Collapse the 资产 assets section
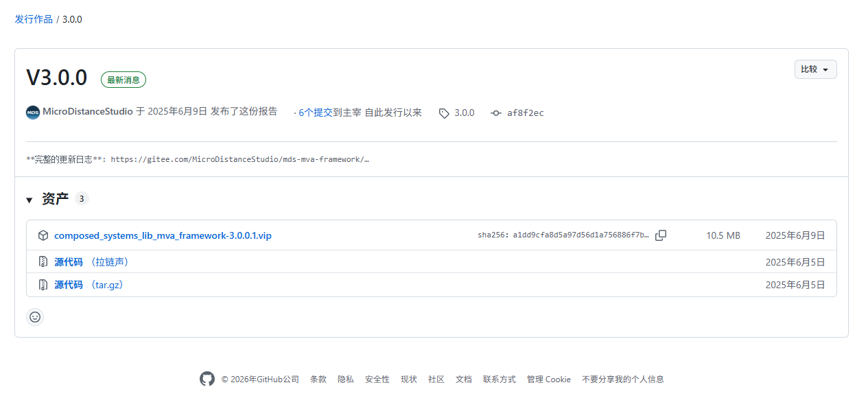The width and height of the screenshot is (868, 409). coord(30,200)
